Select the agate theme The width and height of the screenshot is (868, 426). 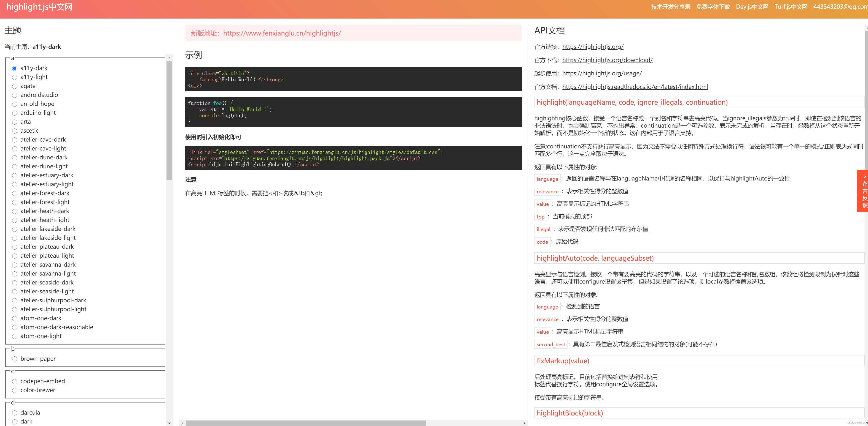coord(14,86)
